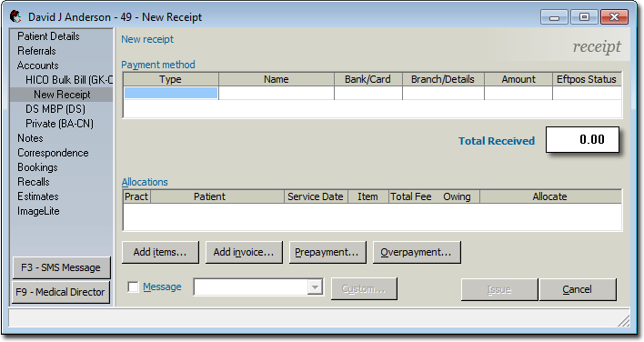Click the Amount cell in payment row
644x342 pixels.
pyautogui.click(x=518, y=93)
